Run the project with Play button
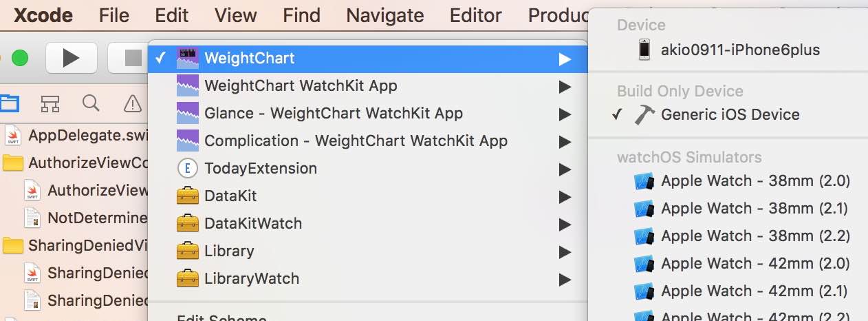The width and height of the screenshot is (868, 321). (71, 58)
